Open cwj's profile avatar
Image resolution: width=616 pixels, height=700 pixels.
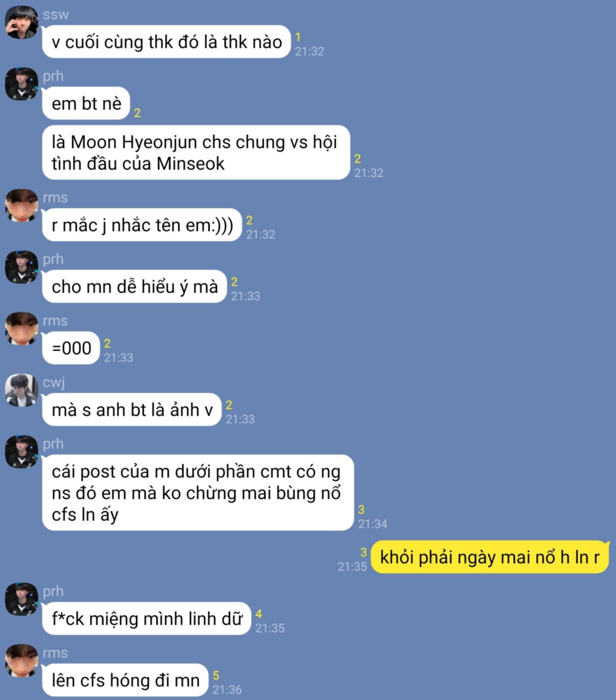point(22,390)
